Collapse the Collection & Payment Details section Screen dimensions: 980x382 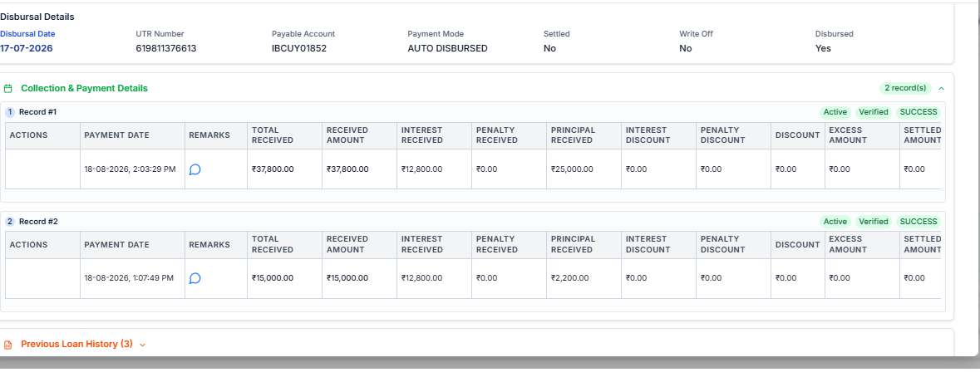[941, 89]
